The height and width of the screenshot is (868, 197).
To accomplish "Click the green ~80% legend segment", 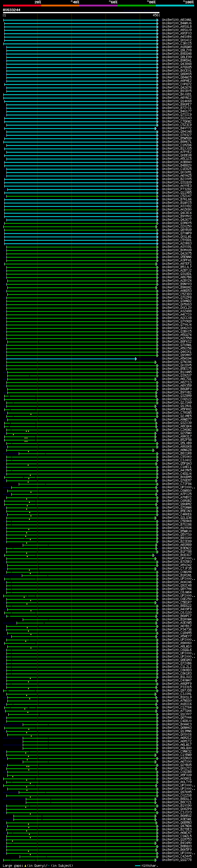I will 137,6.
